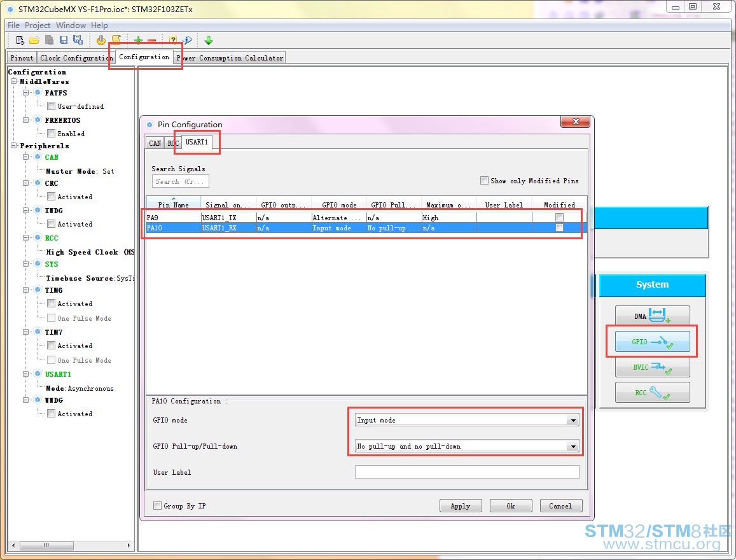736x560 pixels.
Task: Click the Import Project toolbar icon
Action: coord(49,40)
